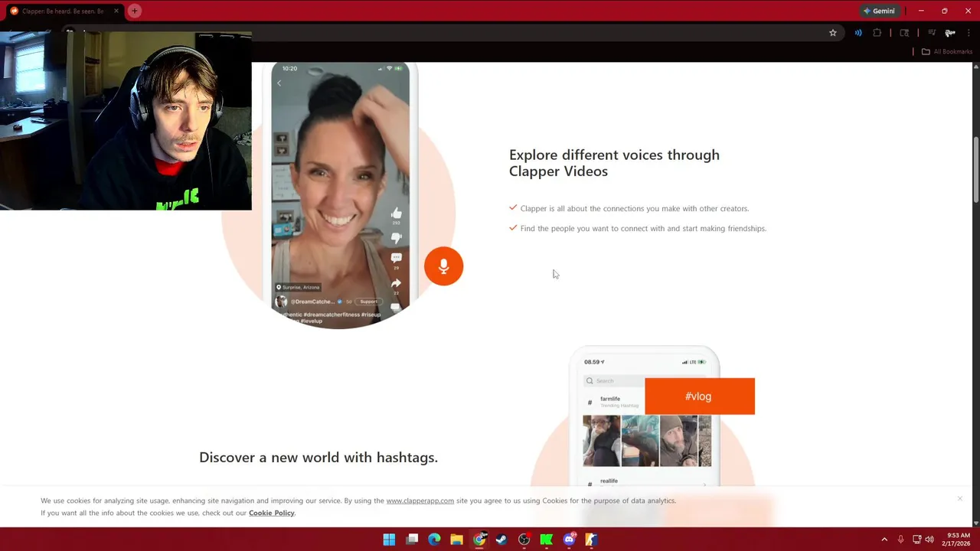
Task: Open the comments icon on phone video
Action: click(396, 259)
